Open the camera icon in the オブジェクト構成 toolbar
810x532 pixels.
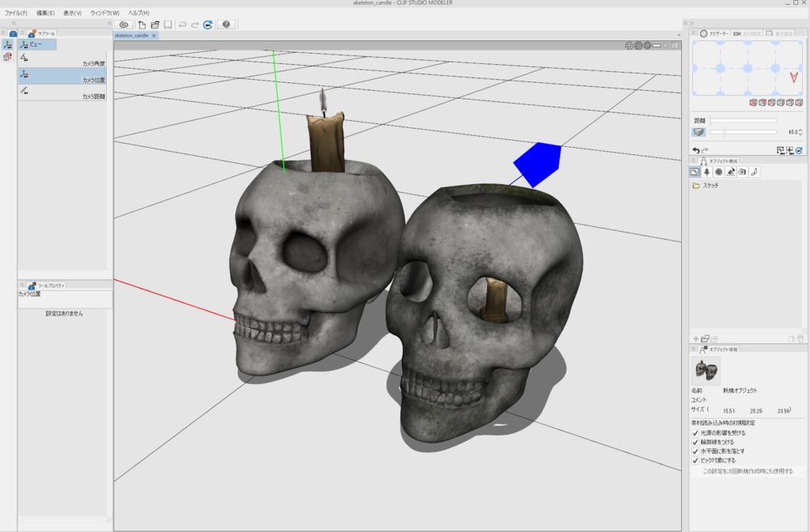tap(740, 172)
